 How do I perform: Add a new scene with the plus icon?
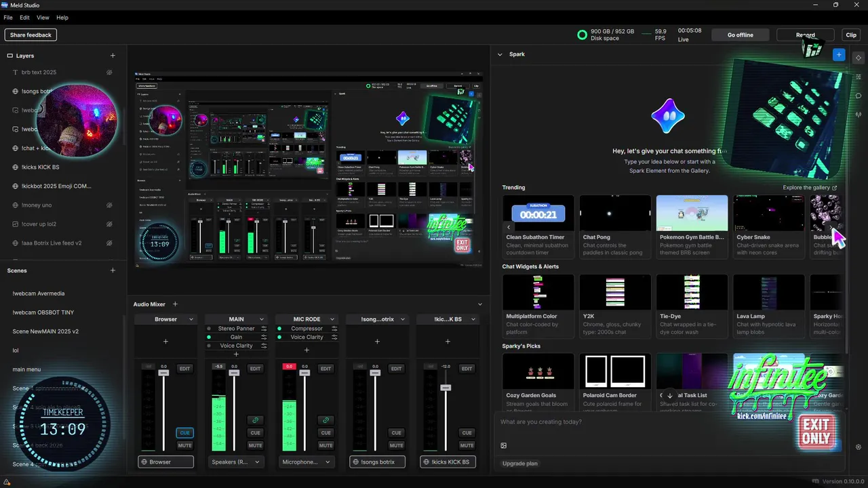tap(113, 270)
